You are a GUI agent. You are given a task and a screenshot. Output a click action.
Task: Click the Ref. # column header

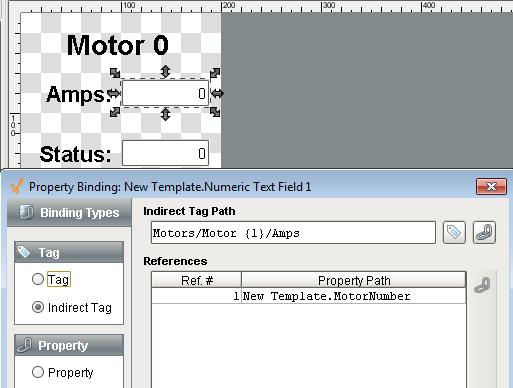[197, 280]
